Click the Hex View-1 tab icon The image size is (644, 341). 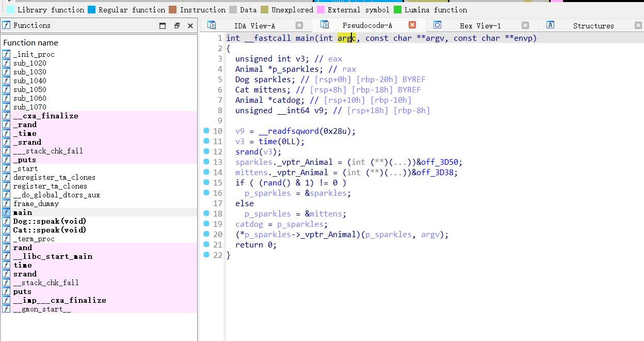click(x=437, y=25)
